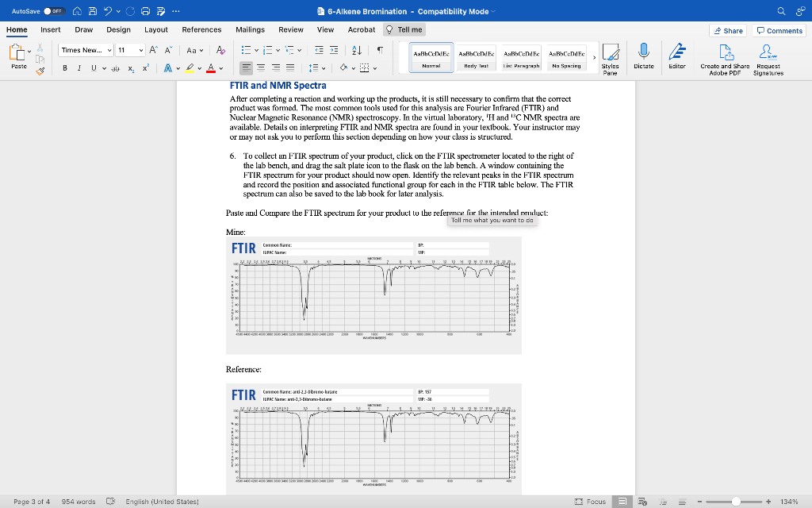Center align the text

tap(261, 68)
